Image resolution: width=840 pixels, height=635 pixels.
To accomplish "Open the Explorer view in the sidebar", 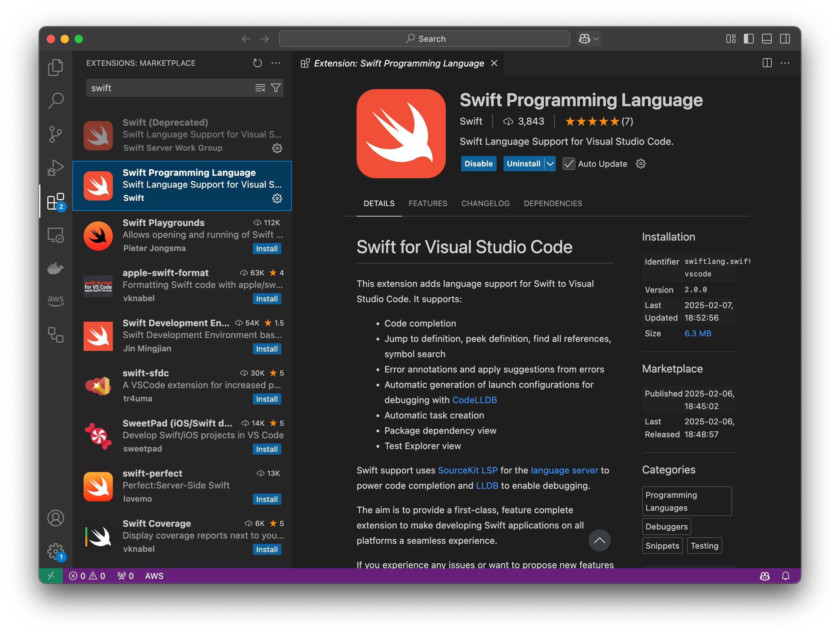I will 56,67.
